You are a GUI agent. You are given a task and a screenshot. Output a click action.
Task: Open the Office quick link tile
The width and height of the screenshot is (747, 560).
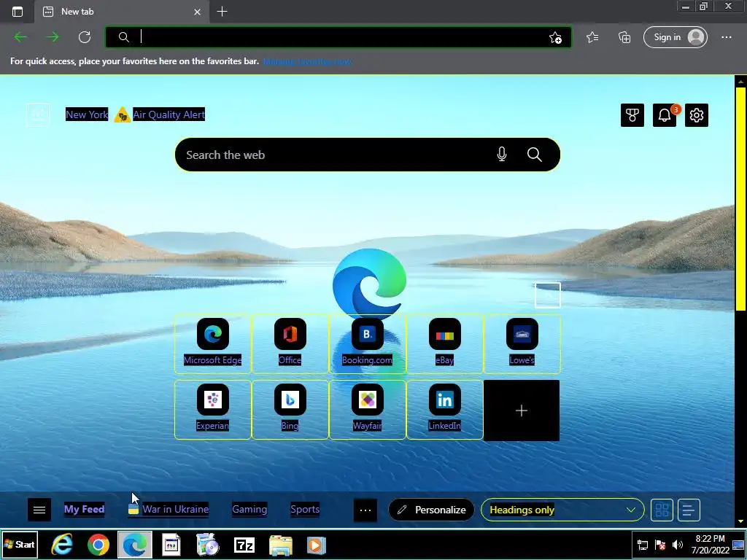(290, 344)
